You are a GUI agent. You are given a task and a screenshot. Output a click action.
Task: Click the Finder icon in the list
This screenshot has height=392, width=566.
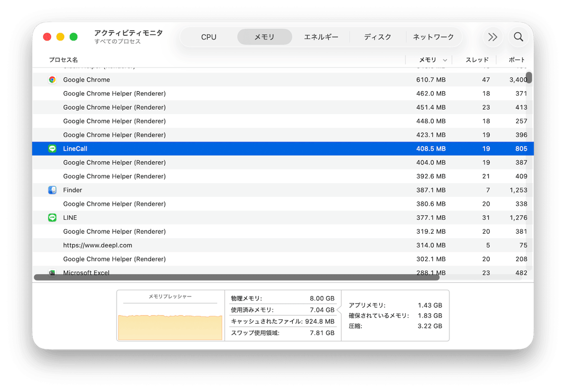pyautogui.click(x=52, y=190)
